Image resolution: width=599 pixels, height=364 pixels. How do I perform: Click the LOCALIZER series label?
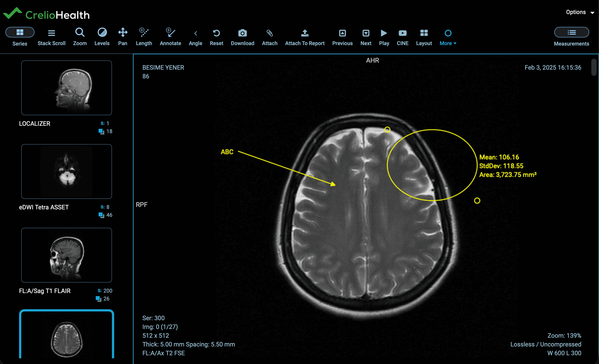pyautogui.click(x=35, y=124)
